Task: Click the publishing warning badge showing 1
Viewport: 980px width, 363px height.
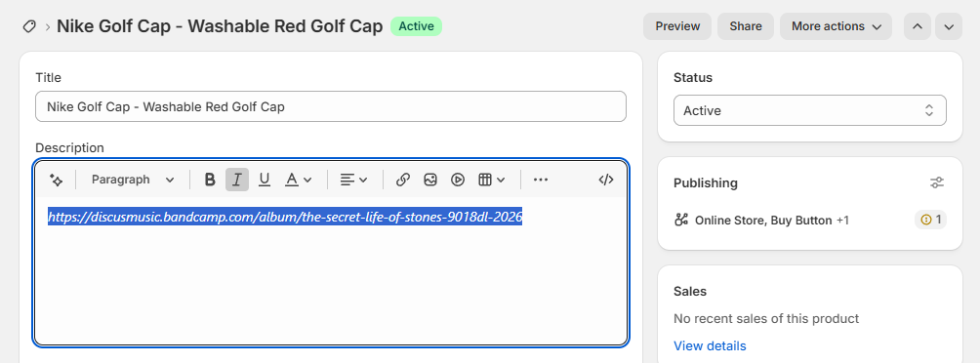Action: point(930,220)
